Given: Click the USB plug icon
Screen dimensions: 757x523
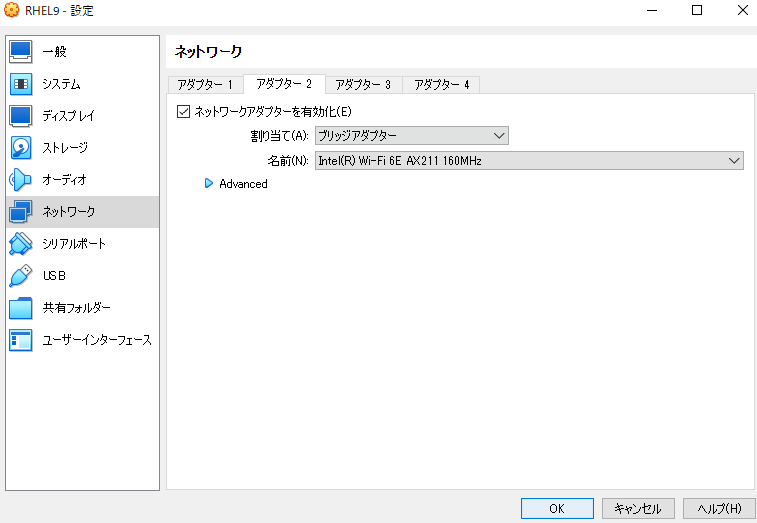Looking at the screenshot, I should [x=21, y=276].
